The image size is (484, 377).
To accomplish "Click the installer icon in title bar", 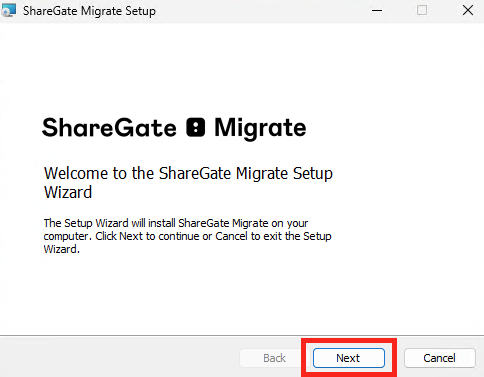I will [x=8, y=10].
